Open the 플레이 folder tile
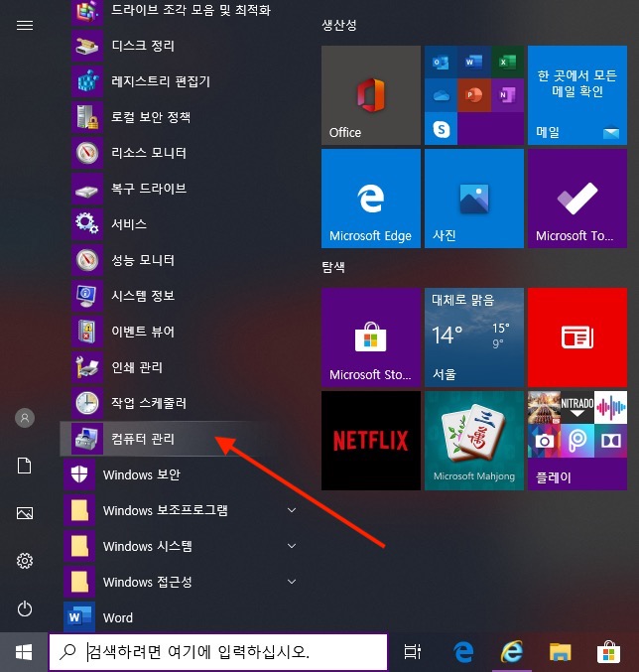Viewport: 639px width, 672px height. [577, 441]
